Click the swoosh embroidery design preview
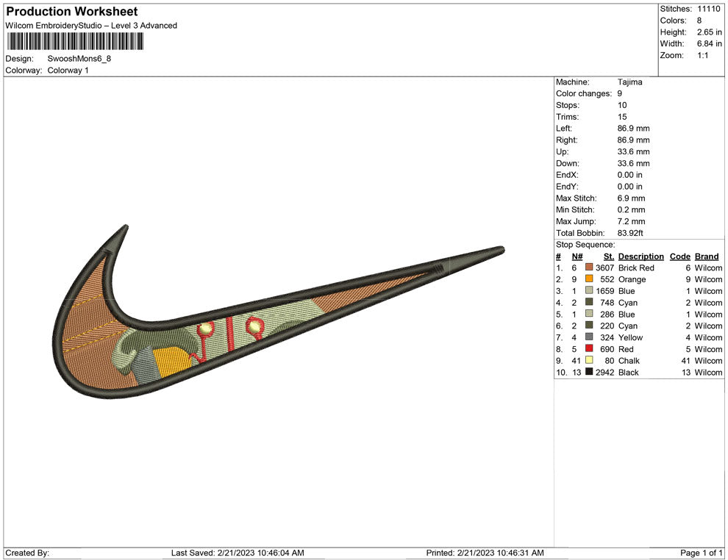728x560 pixels. click(x=279, y=312)
